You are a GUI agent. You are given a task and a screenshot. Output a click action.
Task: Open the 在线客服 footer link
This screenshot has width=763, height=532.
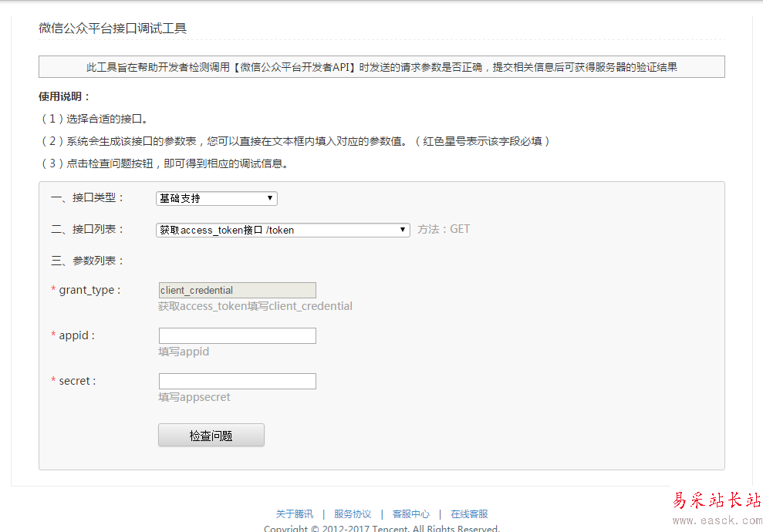pos(469,514)
